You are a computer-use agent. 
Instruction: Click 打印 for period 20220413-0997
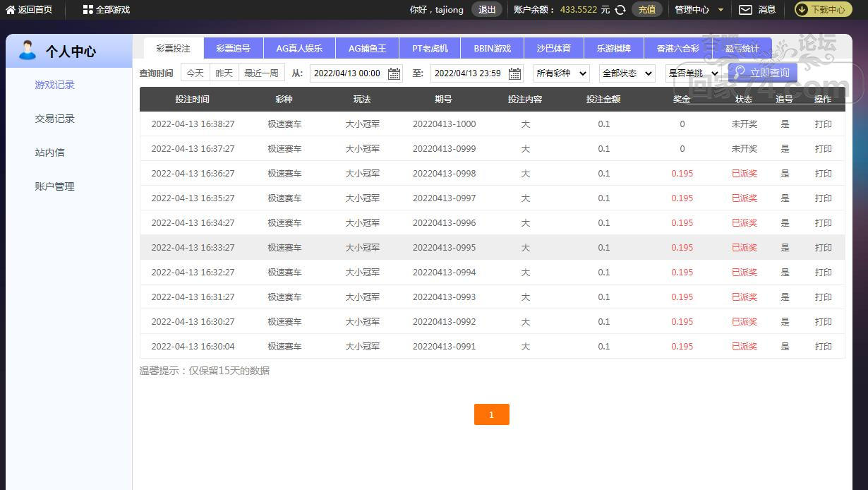[824, 198]
